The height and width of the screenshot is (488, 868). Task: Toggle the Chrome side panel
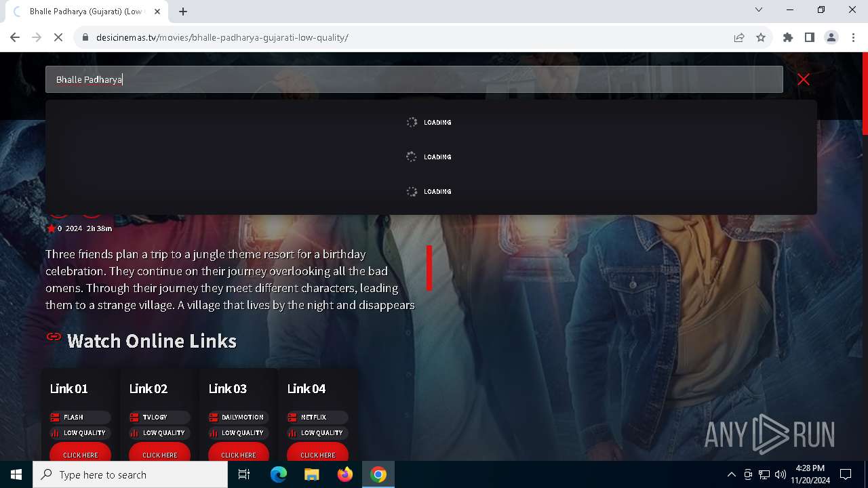click(x=810, y=37)
